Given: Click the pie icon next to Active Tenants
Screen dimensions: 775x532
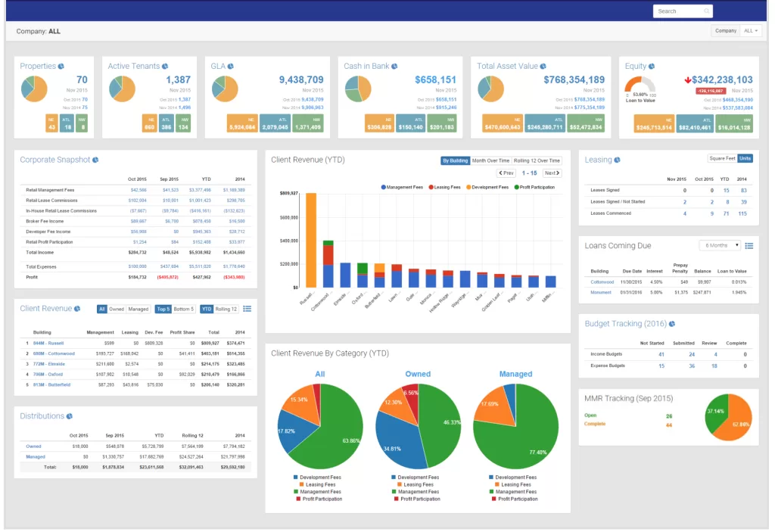Looking at the screenshot, I should coord(165,67).
